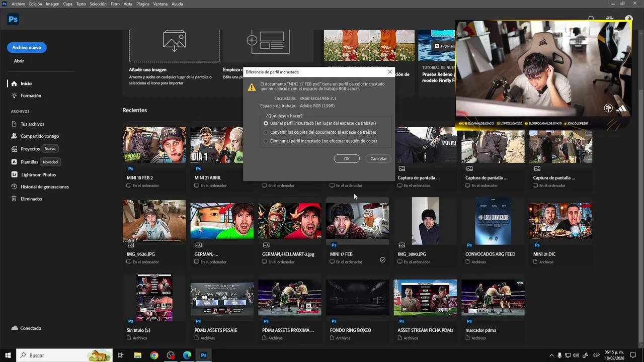The image size is (644, 362).
Task: Click the Photoshop home logo icon
Action: point(13,20)
